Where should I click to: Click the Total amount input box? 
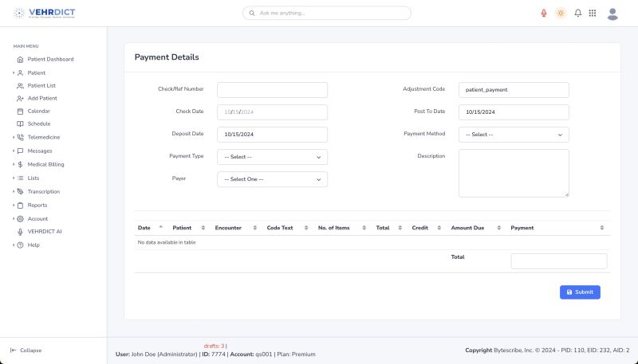pos(559,260)
